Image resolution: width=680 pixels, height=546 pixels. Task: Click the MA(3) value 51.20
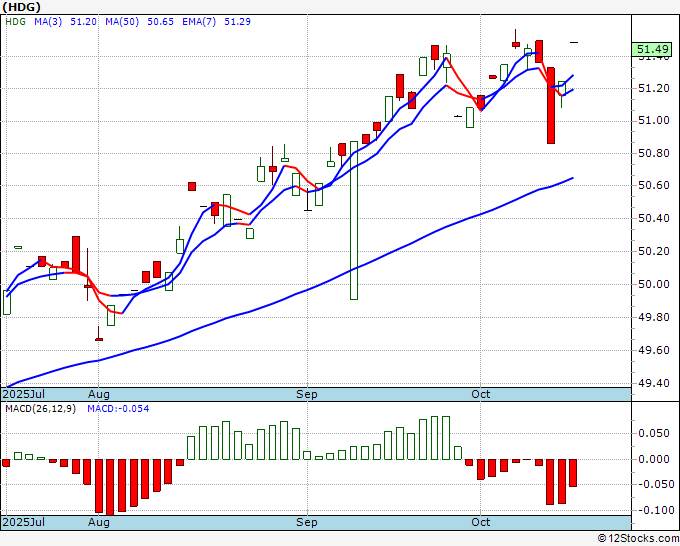tap(83, 22)
